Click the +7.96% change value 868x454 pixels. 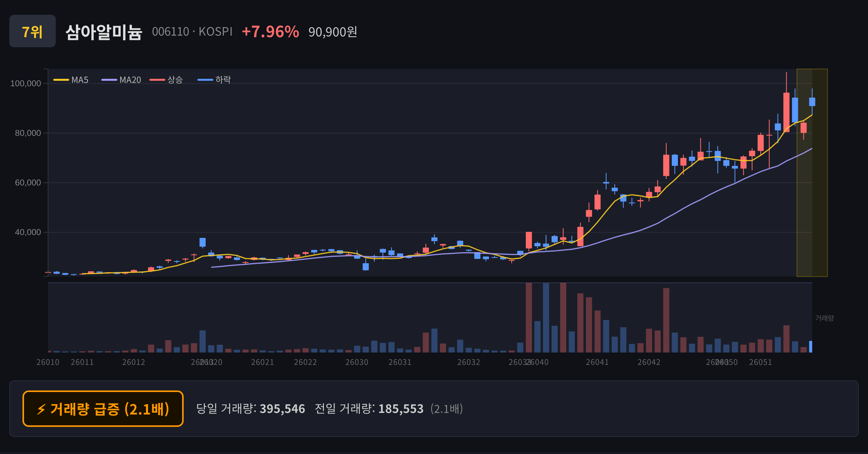tap(270, 32)
